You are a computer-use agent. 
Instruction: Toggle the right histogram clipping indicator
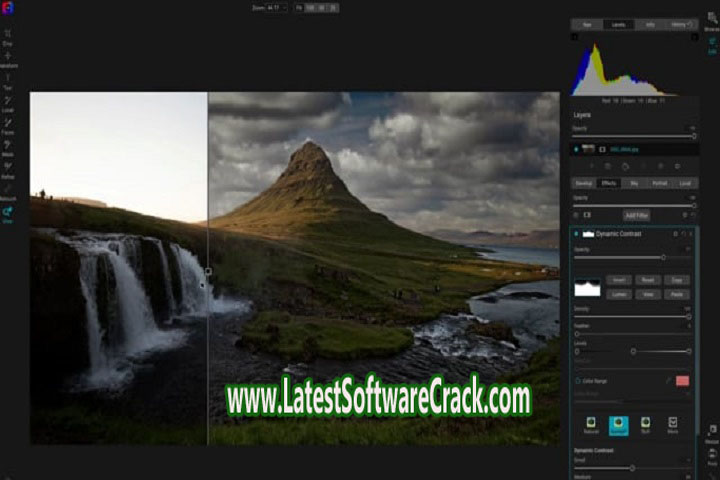695,37
